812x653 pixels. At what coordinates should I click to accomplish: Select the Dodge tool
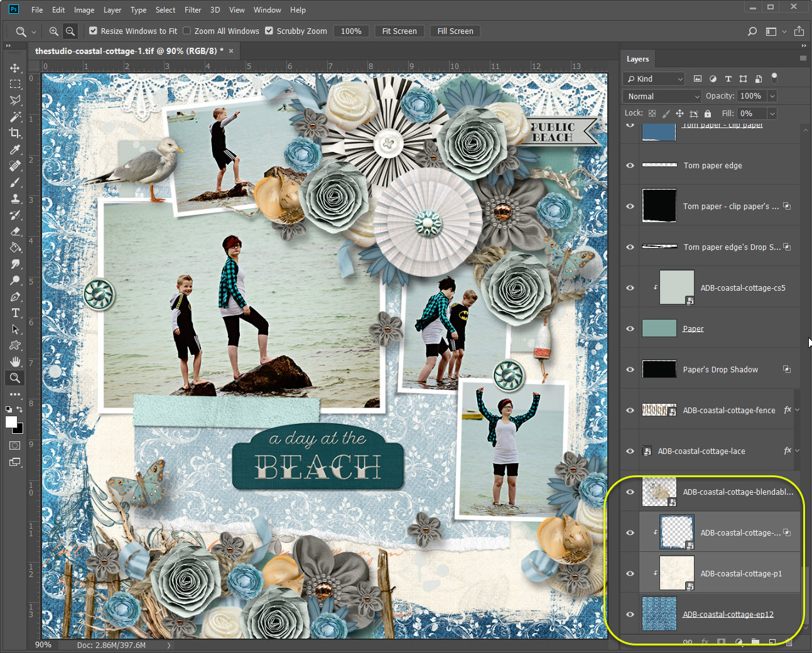tap(15, 280)
